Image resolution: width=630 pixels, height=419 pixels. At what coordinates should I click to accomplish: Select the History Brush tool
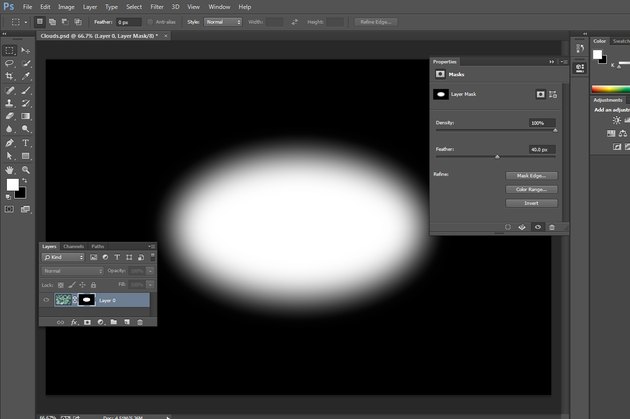coord(26,103)
